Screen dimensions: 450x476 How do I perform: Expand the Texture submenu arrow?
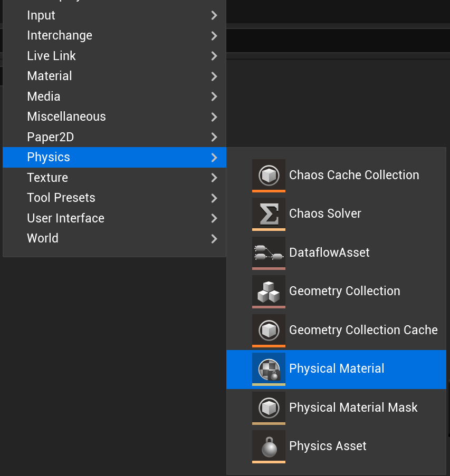(214, 178)
